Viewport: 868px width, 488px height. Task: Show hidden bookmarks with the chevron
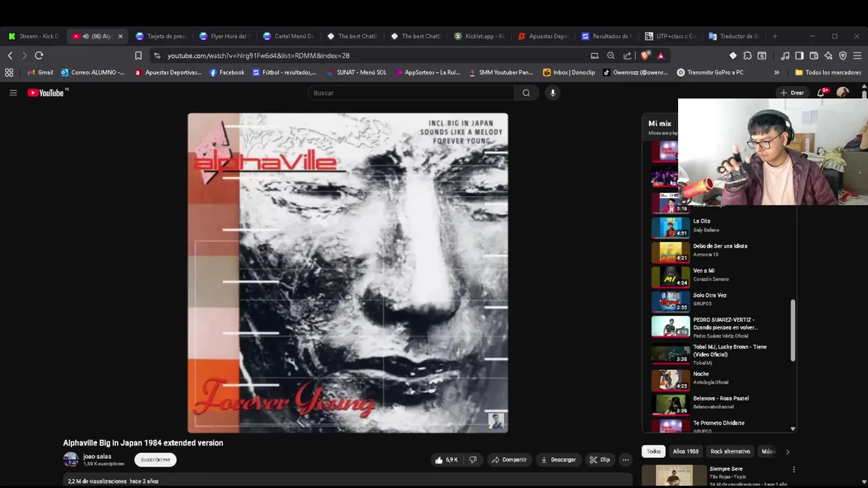(x=776, y=73)
